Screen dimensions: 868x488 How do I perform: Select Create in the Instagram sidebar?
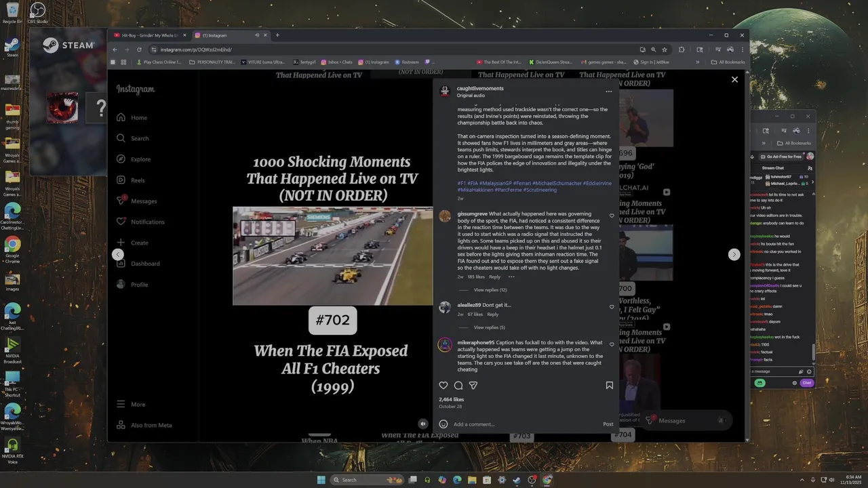point(132,243)
